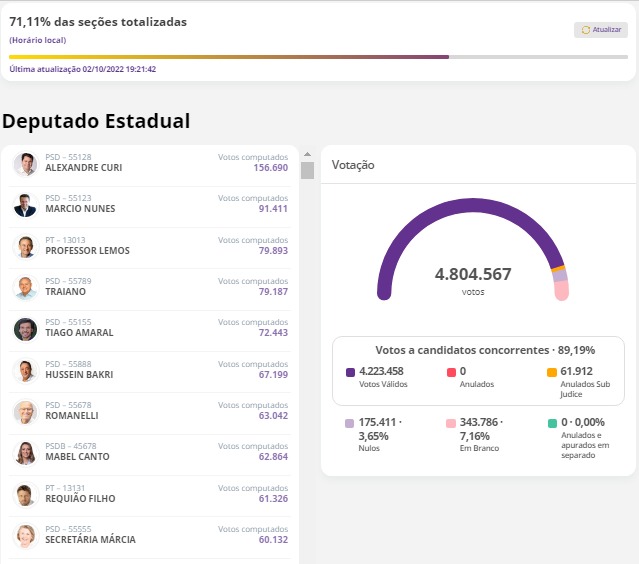Viewport: 639px width, 564px height.
Task: Click the Atualizar refresh button
Action: click(x=600, y=30)
